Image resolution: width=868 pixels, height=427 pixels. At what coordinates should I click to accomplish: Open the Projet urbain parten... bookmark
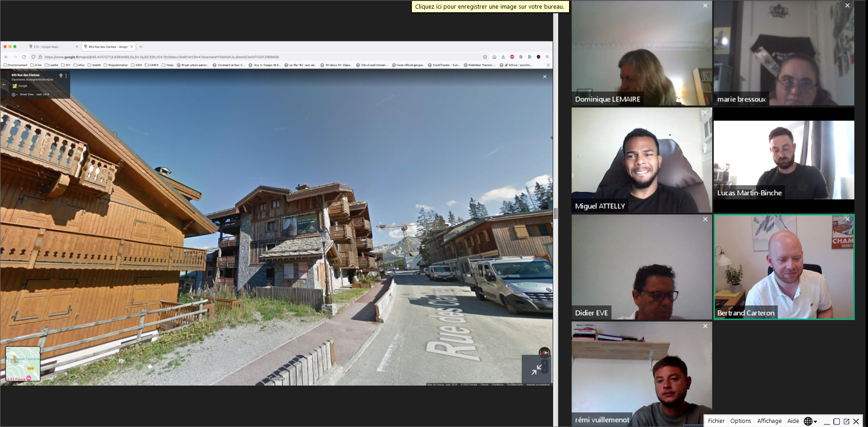193,65
